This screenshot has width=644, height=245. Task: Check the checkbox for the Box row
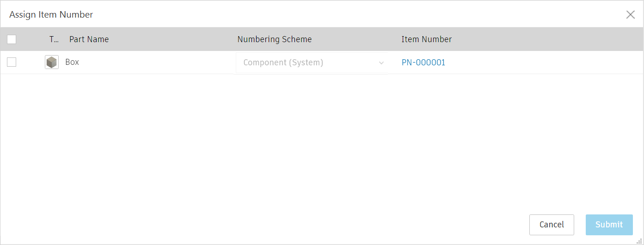point(12,62)
